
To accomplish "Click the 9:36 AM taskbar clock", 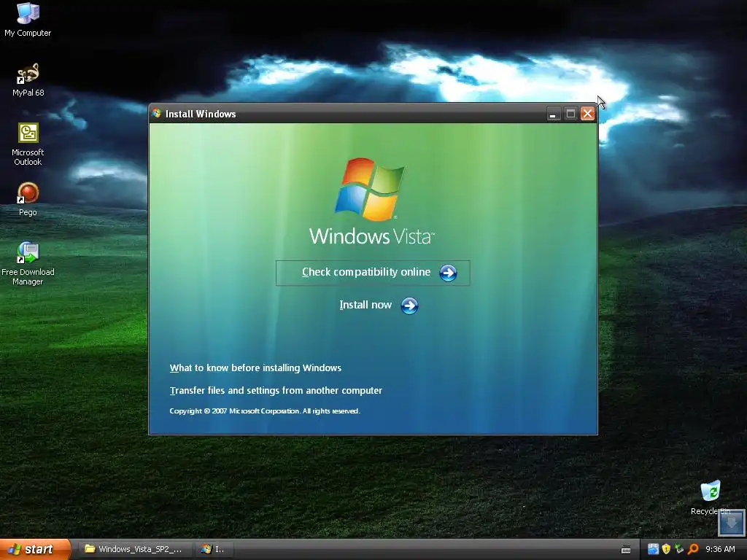I will point(720,549).
